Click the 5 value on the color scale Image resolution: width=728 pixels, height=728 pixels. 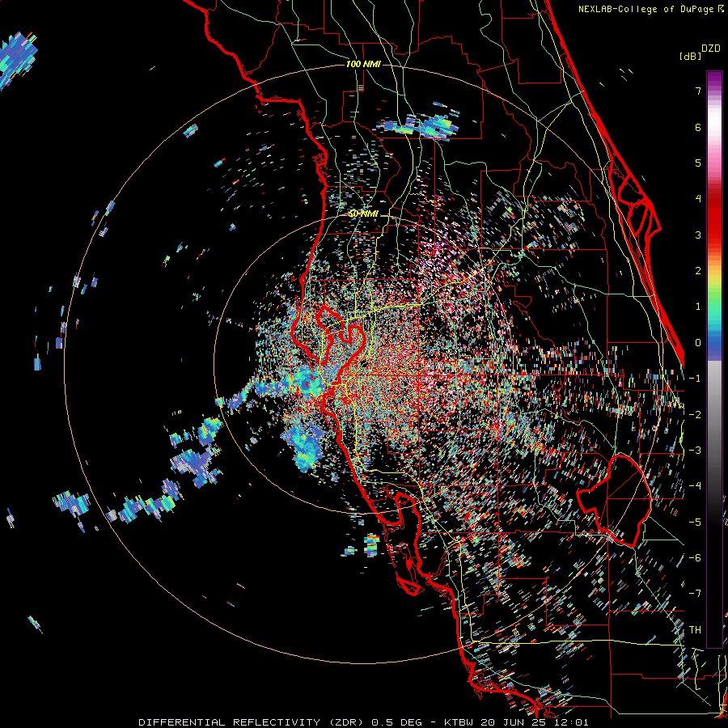point(698,163)
